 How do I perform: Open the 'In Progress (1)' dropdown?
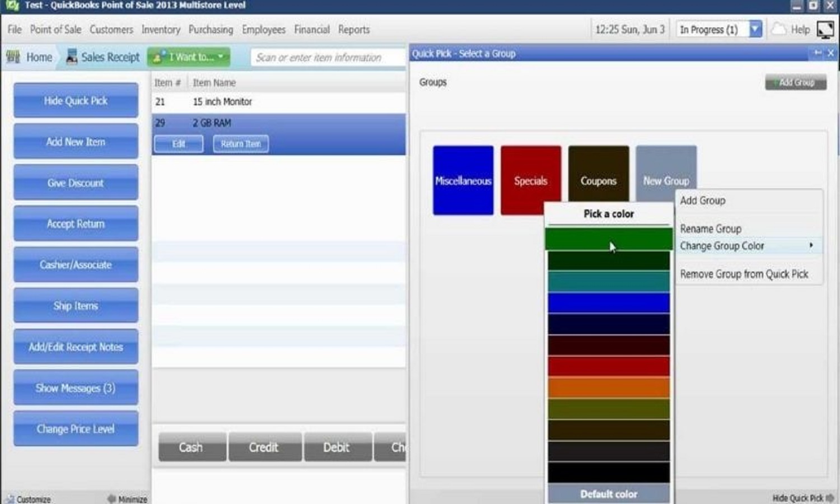tap(753, 29)
